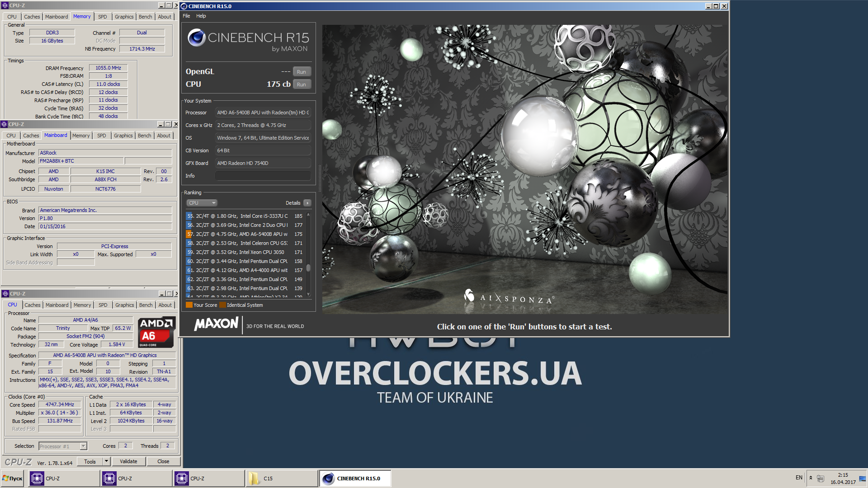Click the EN language indicator
This screenshot has height=488, width=868.
(x=799, y=478)
